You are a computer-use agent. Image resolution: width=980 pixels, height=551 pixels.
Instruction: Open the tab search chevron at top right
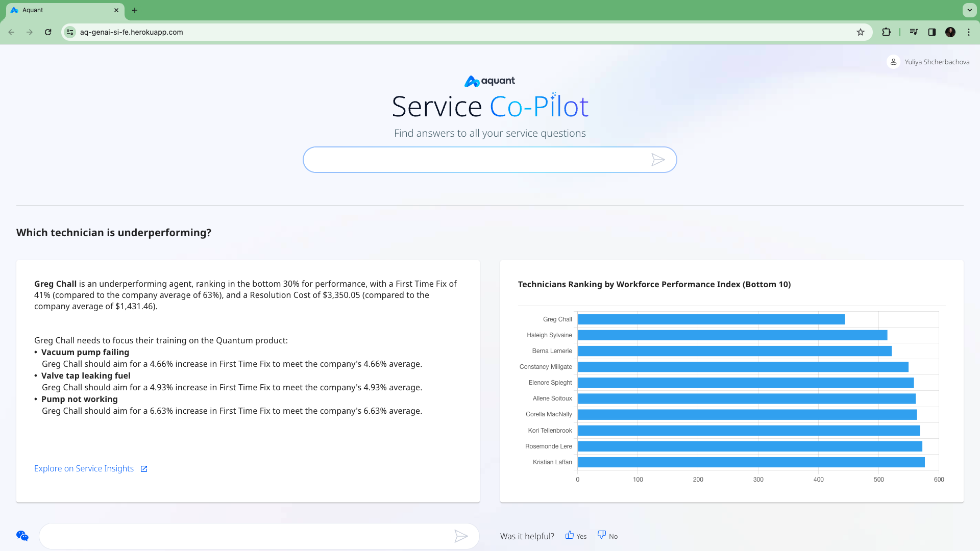click(x=969, y=10)
